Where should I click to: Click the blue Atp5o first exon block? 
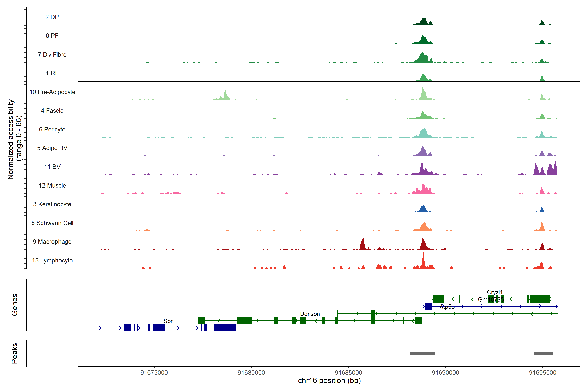click(x=428, y=306)
